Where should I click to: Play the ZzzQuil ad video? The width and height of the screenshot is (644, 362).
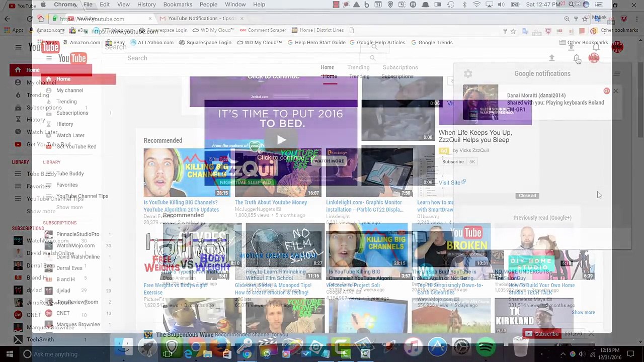pos(281,140)
